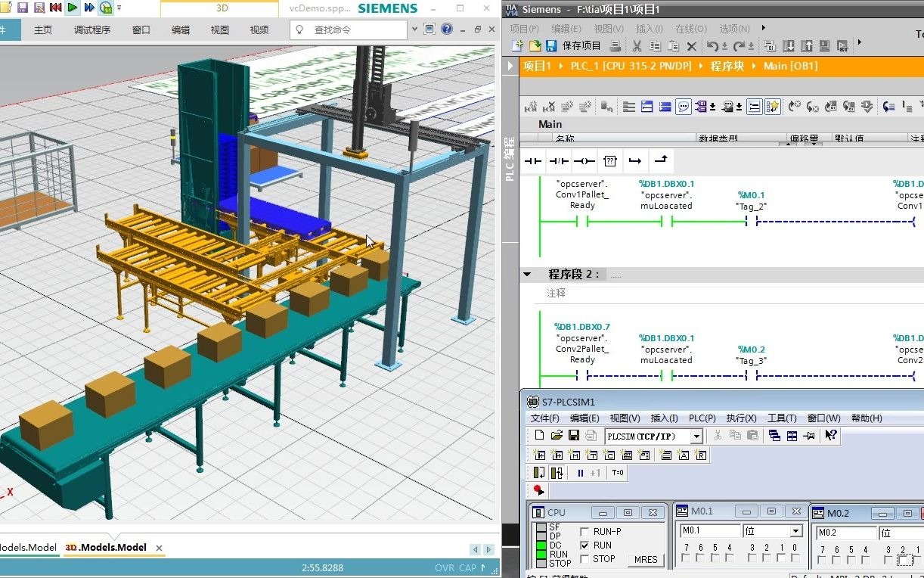Click the download to device icon

pos(789,46)
